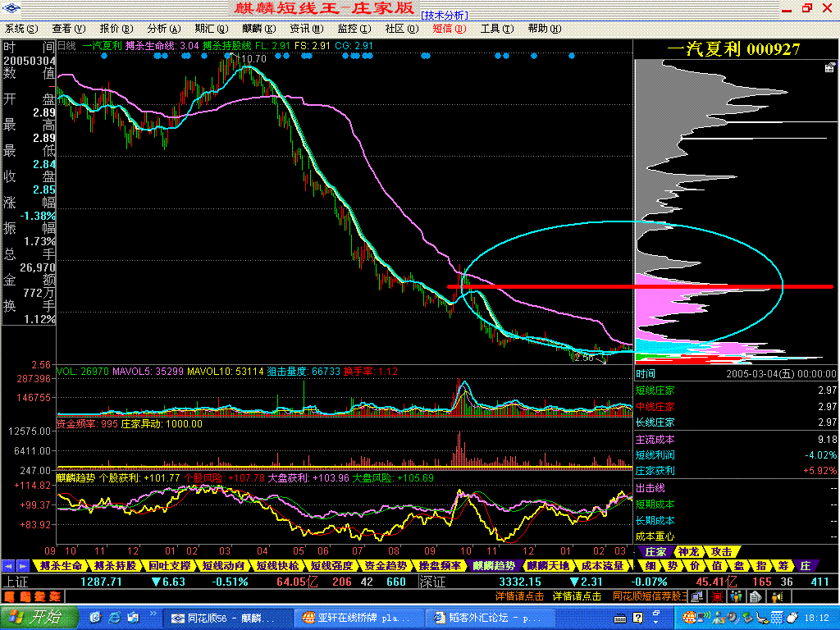Click the speaker announcement icon
The height and width of the screenshot is (630, 840).
point(777,596)
